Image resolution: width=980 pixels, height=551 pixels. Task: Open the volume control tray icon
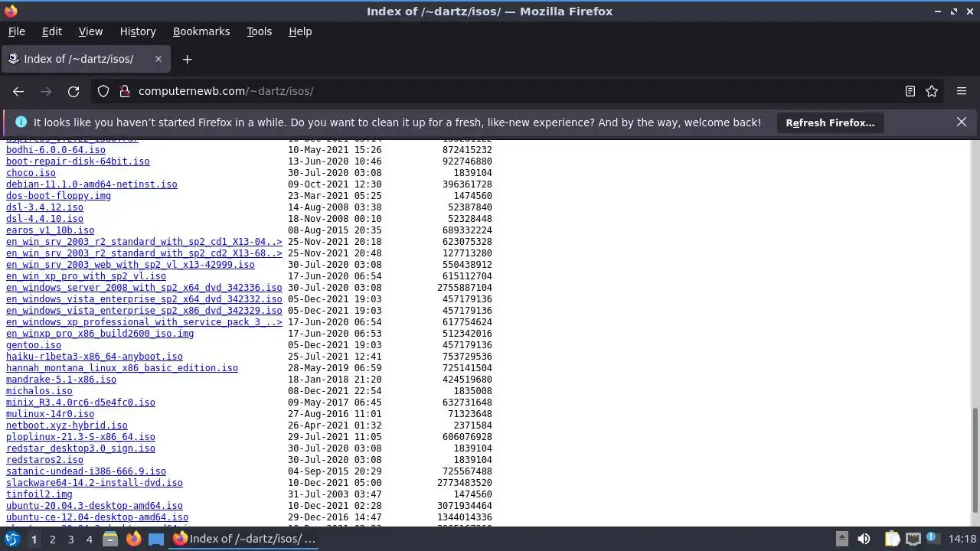(864, 539)
